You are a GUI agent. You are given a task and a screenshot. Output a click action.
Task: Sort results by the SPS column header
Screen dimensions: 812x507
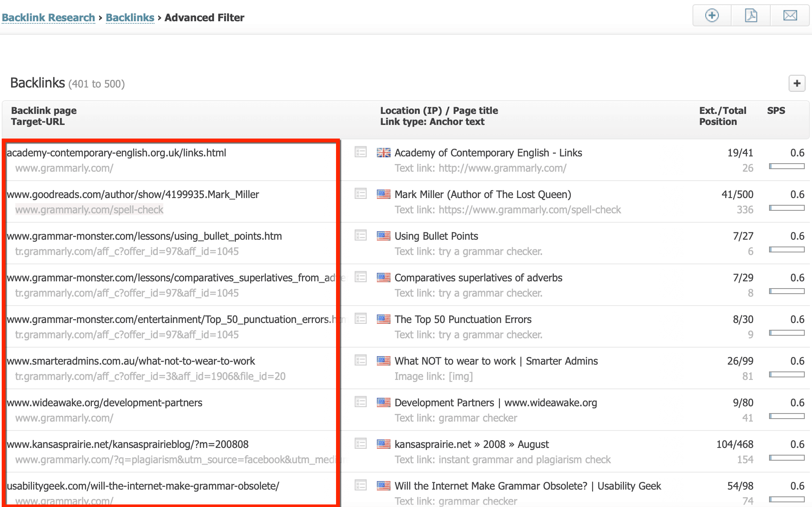click(x=775, y=110)
